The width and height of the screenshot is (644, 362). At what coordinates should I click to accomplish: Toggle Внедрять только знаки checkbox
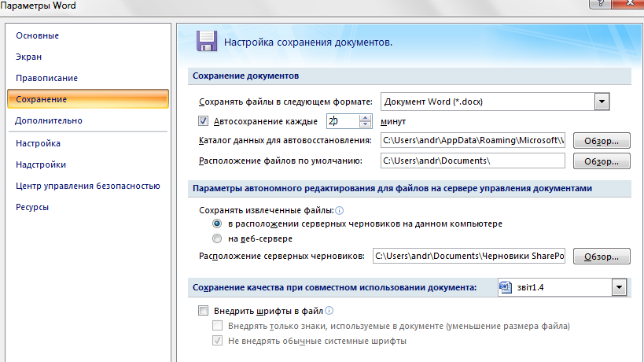tap(217, 326)
